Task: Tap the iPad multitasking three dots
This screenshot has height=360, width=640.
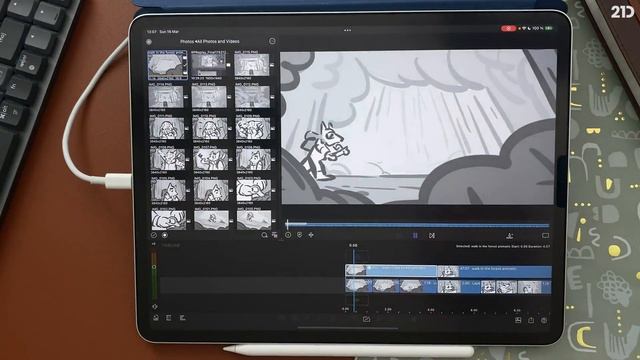Action: (347, 30)
